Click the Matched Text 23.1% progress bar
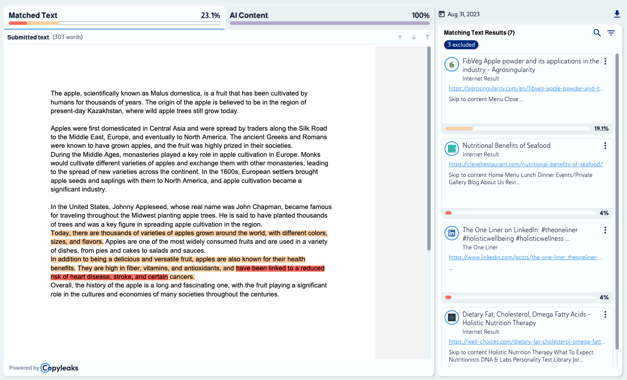 click(114, 23)
